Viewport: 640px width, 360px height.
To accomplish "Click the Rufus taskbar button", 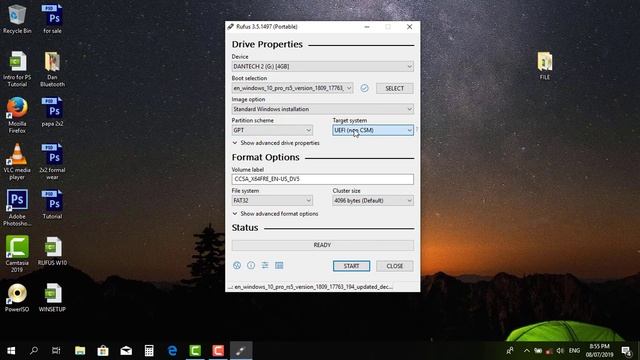I will pyautogui.click(x=241, y=350).
